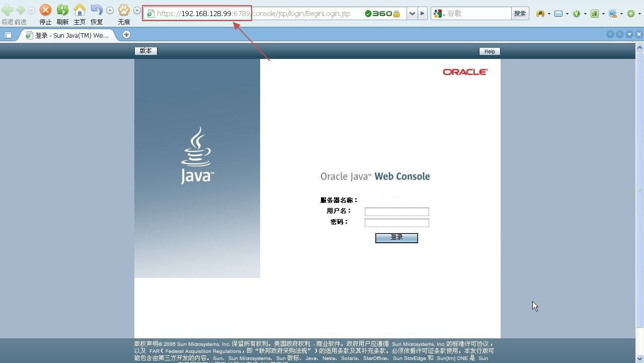Click the tab bar scroll-right arrow
The image size is (644, 363).
coord(620,34)
